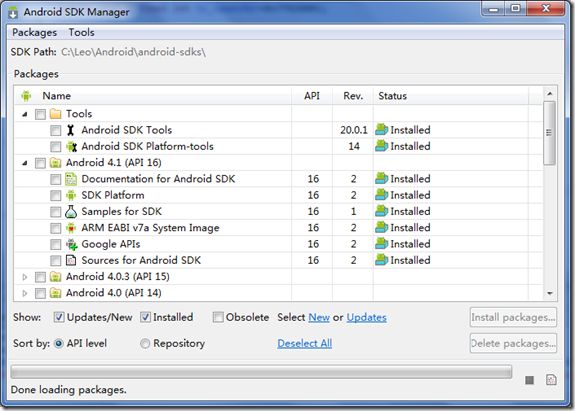575x411 pixels.
Task: Check the Samples for SDK checkbox
Action: pos(56,212)
